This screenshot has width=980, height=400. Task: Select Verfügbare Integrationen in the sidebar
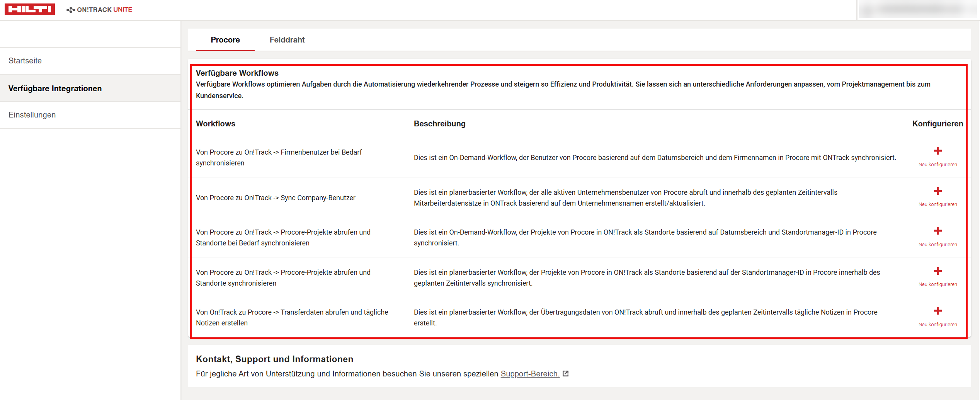coord(55,89)
